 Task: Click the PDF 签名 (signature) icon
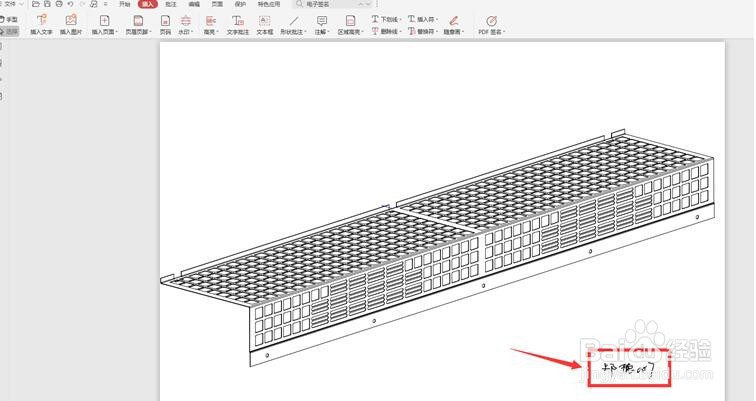tap(491, 20)
